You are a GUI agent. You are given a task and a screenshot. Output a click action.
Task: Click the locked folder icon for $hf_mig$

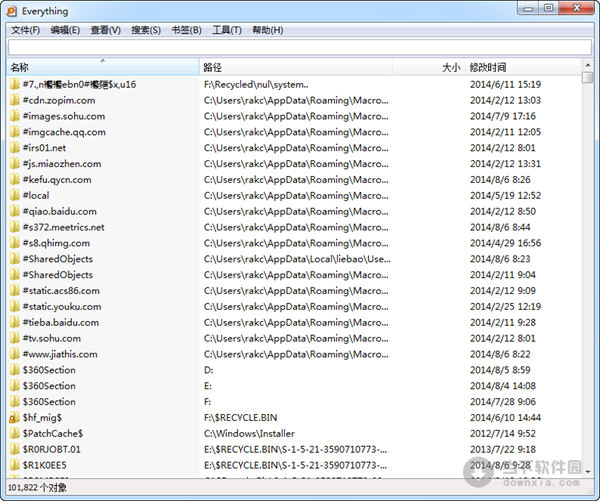pos(14,417)
